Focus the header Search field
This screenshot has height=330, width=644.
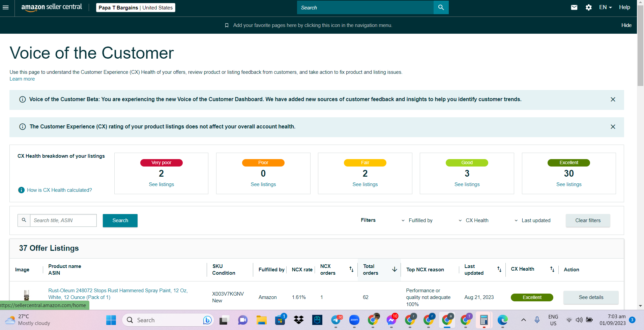(x=365, y=7)
